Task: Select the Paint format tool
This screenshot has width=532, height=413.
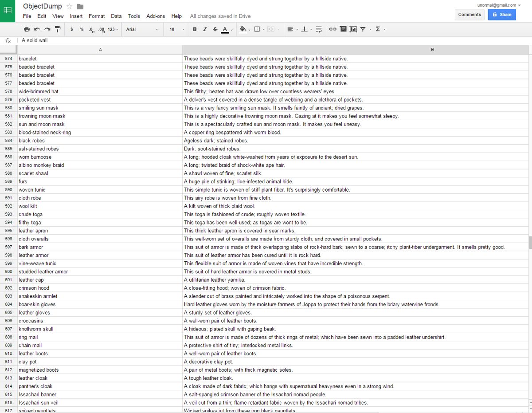Action: pos(58,29)
